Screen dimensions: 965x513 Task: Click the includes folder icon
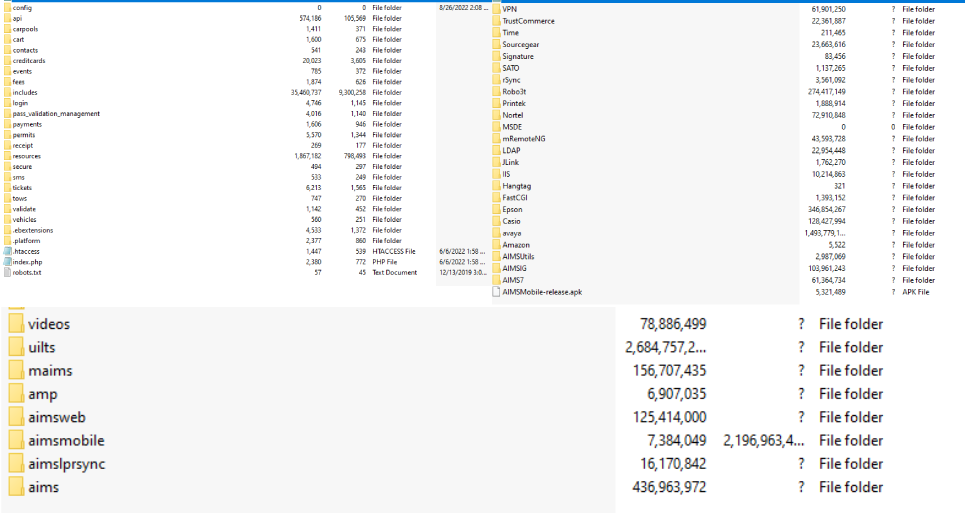pyautogui.click(x=7, y=93)
